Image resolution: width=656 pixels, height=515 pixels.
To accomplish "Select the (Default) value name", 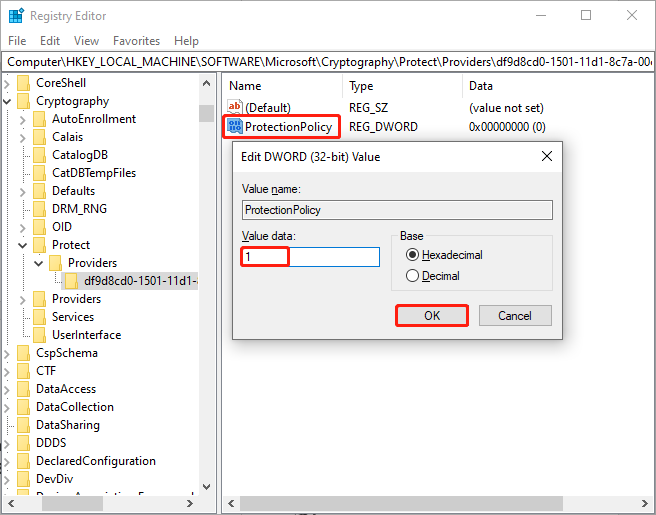I will pyautogui.click(x=268, y=108).
